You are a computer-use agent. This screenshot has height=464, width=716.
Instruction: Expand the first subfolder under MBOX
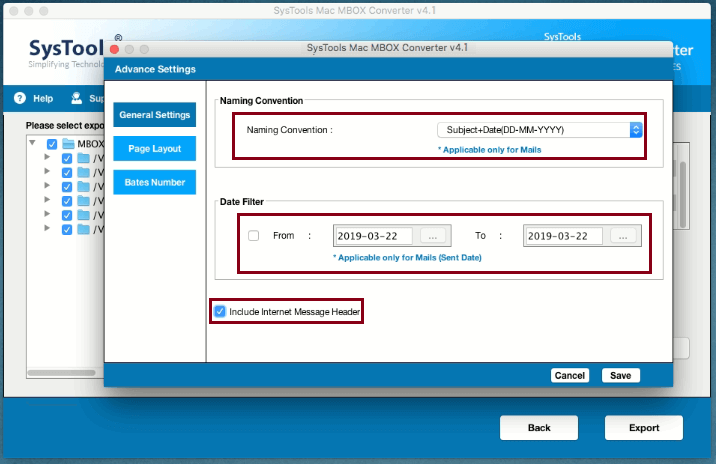pyautogui.click(x=47, y=158)
